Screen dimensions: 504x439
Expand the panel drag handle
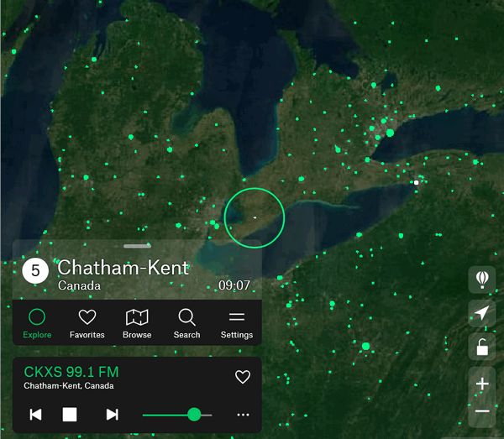point(137,246)
